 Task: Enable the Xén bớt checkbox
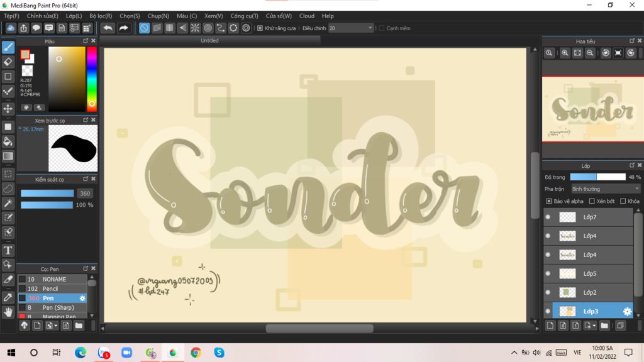pos(592,201)
